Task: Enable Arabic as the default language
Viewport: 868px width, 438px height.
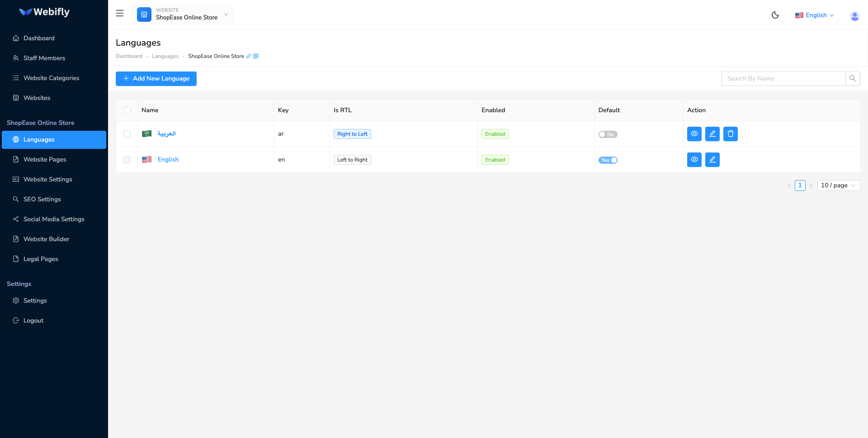Action: (608, 134)
